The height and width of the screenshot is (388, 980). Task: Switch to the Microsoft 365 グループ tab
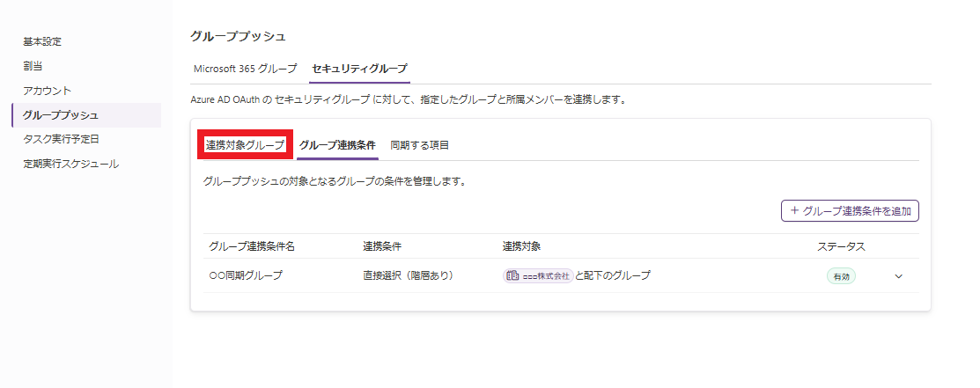pyautogui.click(x=245, y=68)
